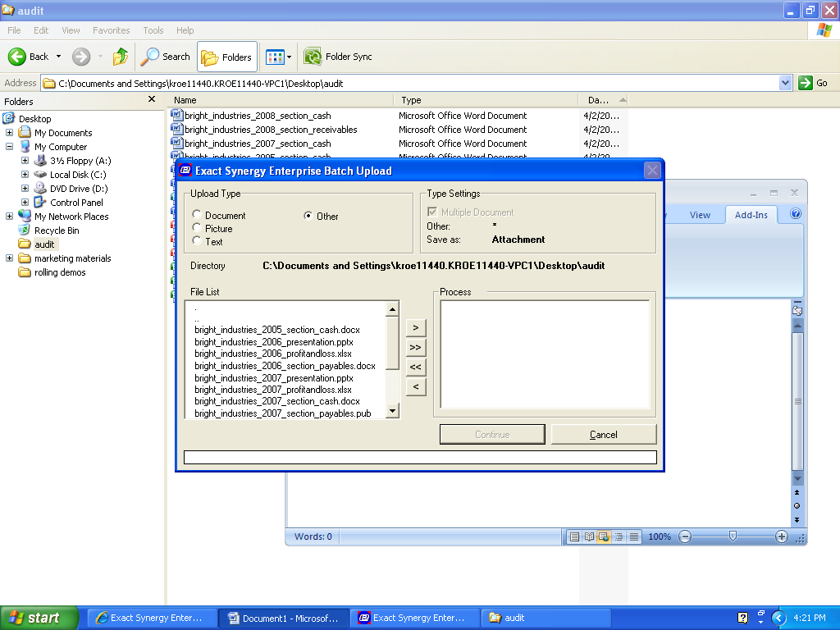
Task: Toggle the Multiple Document checkbox
Action: pyautogui.click(x=432, y=212)
